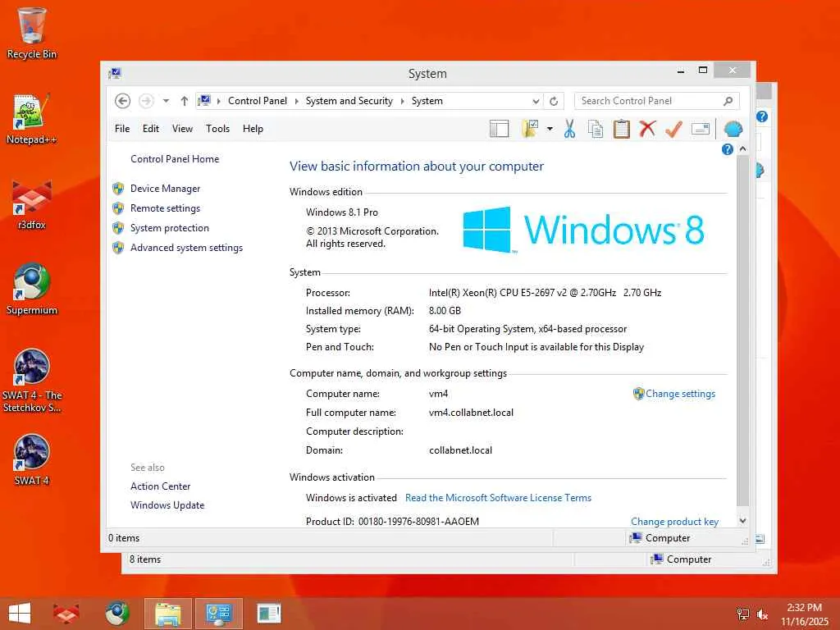Select the SWAT 4 desktop shortcut
The height and width of the screenshot is (630, 840).
pyautogui.click(x=32, y=459)
